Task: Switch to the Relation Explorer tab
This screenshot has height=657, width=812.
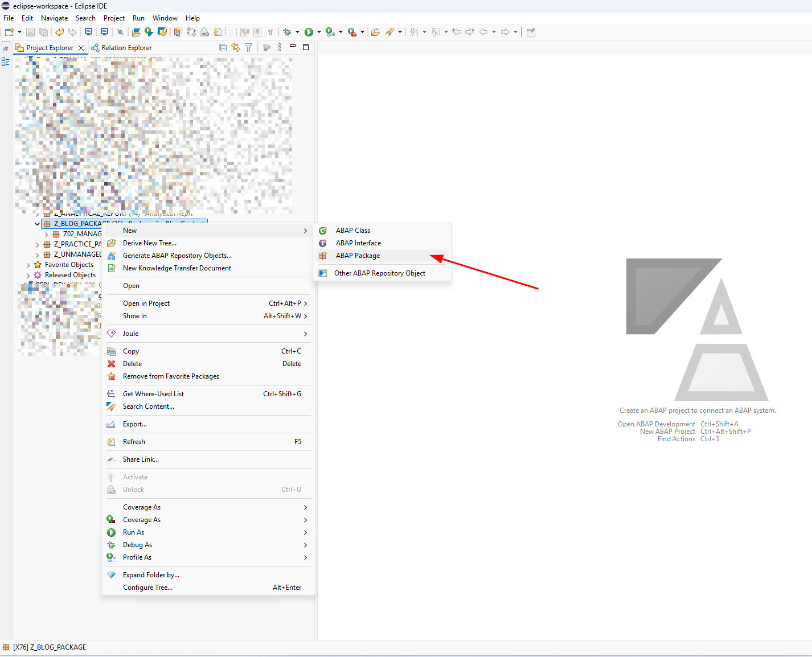Action: 121,48
